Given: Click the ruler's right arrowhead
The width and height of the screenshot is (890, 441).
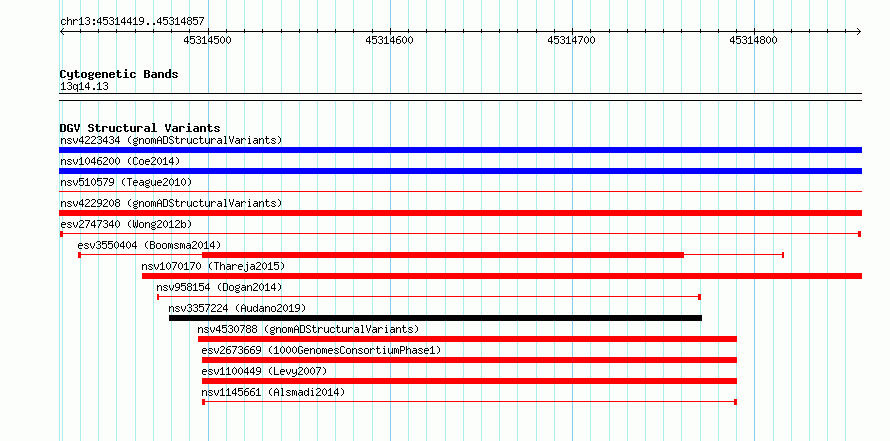Looking at the screenshot, I should tap(859, 32).
